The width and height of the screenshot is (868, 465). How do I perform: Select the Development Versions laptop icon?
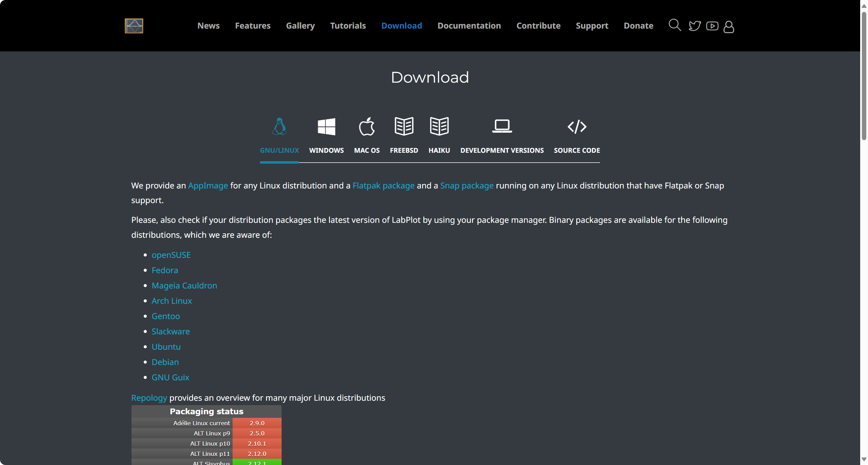pyautogui.click(x=502, y=126)
